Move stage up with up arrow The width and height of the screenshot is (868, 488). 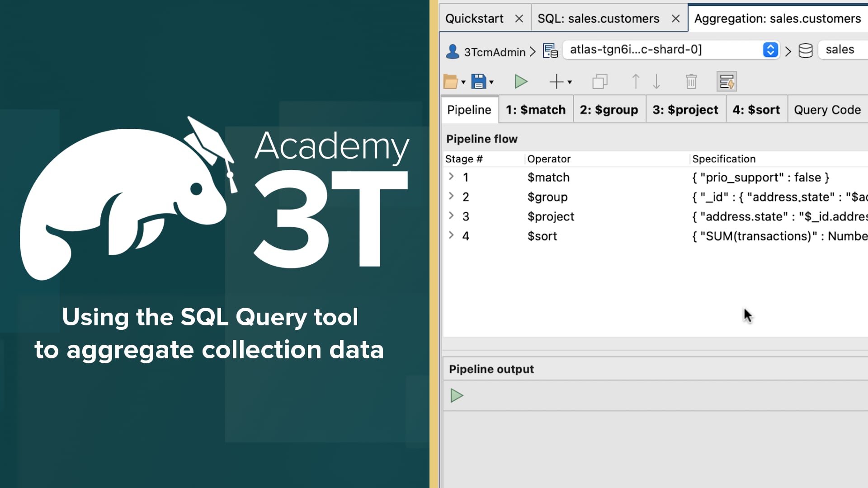635,82
